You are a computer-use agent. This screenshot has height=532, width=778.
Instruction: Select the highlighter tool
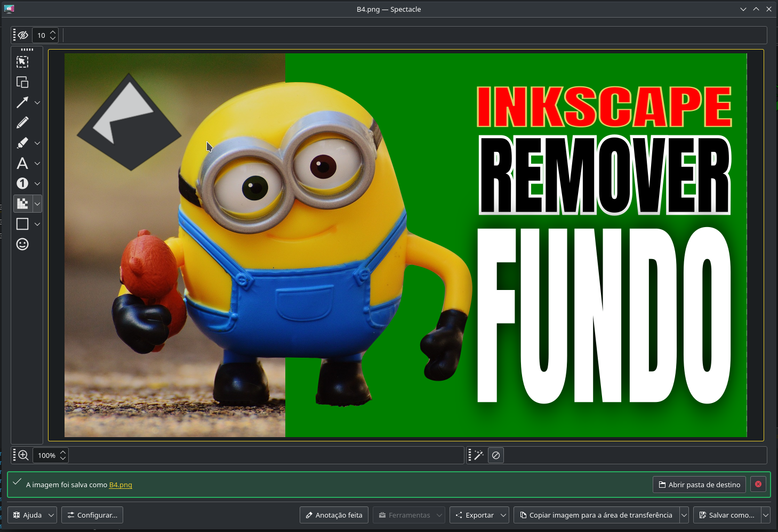pyautogui.click(x=22, y=143)
